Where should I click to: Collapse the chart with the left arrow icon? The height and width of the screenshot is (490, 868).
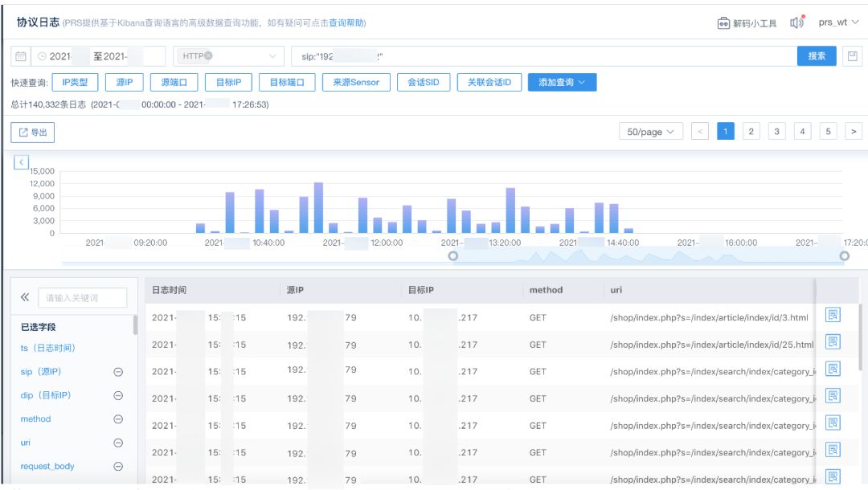click(x=21, y=162)
